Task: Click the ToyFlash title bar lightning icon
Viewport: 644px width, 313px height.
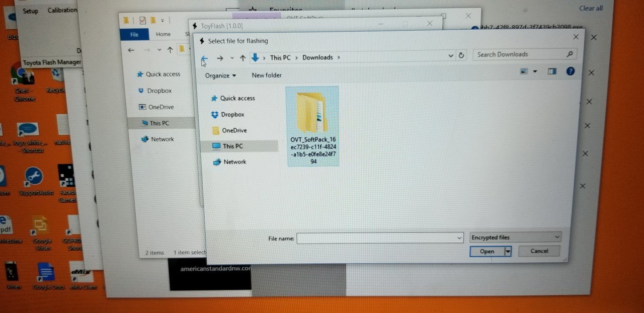Action: (194, 26)
